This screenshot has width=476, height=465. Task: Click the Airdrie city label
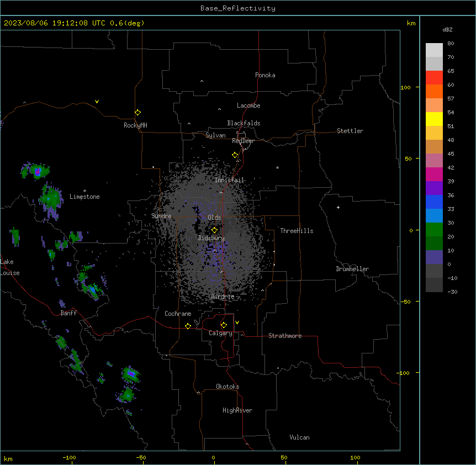[x=223, y=297]
